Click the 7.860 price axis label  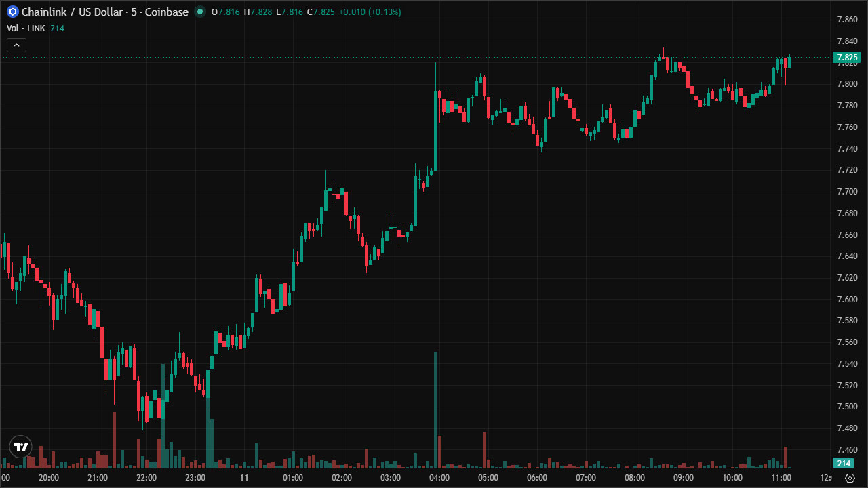point(847,20)
